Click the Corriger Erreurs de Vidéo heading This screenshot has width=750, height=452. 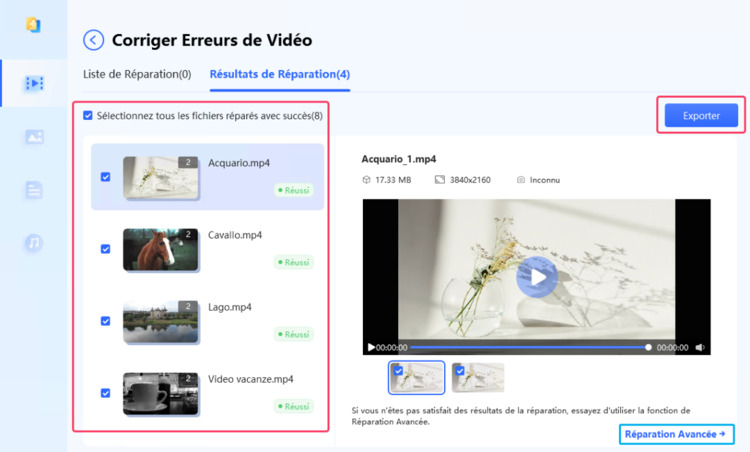(x=212, y=40)
